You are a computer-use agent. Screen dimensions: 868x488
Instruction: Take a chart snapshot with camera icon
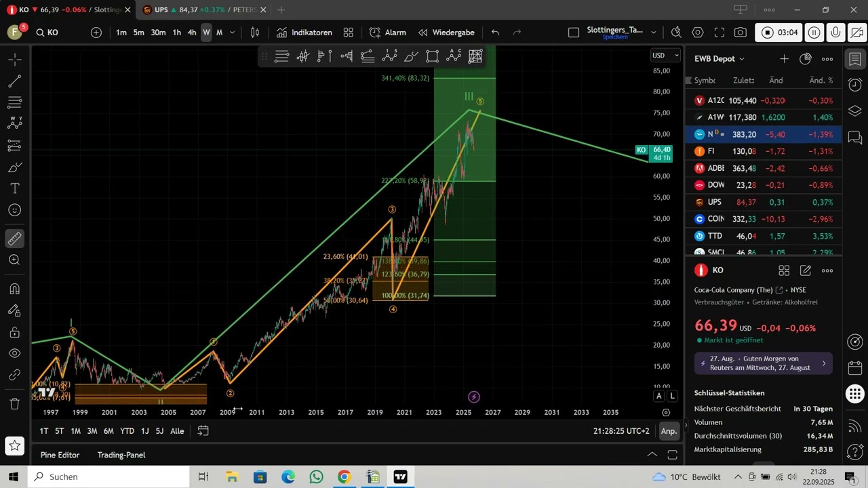[741, 33]
